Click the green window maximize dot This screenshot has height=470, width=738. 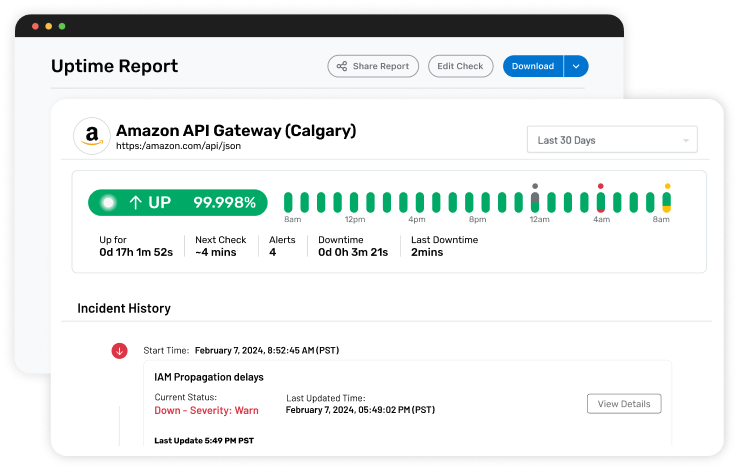tap(62, 26)
